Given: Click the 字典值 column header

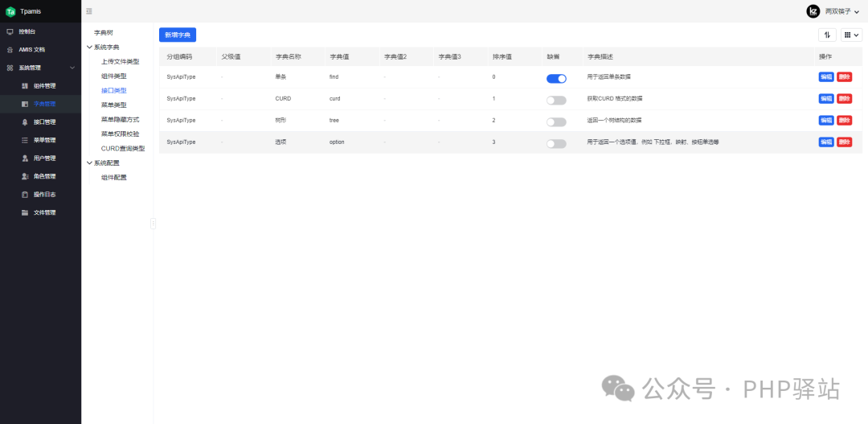Looking at the screenshot, I should coord(339,57).
